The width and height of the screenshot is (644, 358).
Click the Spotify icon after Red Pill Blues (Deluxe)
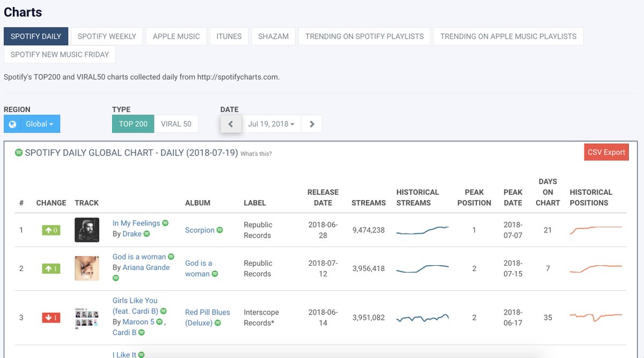218,323
